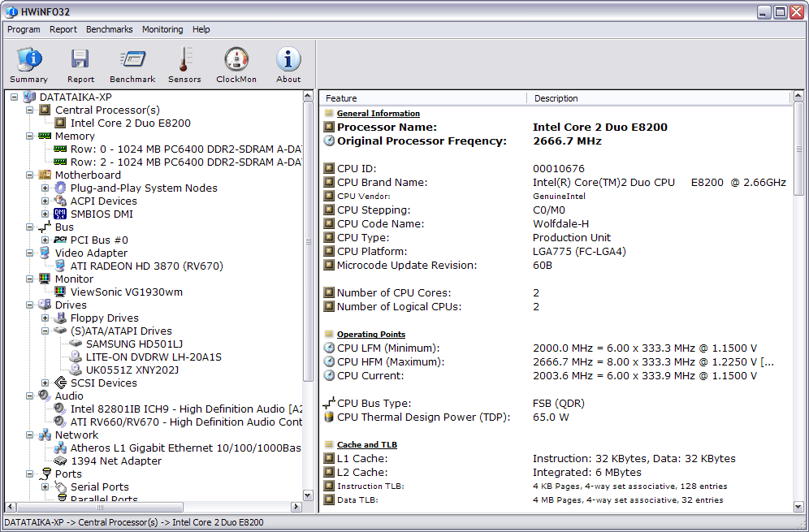The image size is (809, 532).
Task: Click the Motherboard icon in tree
Action: [45, 175]
